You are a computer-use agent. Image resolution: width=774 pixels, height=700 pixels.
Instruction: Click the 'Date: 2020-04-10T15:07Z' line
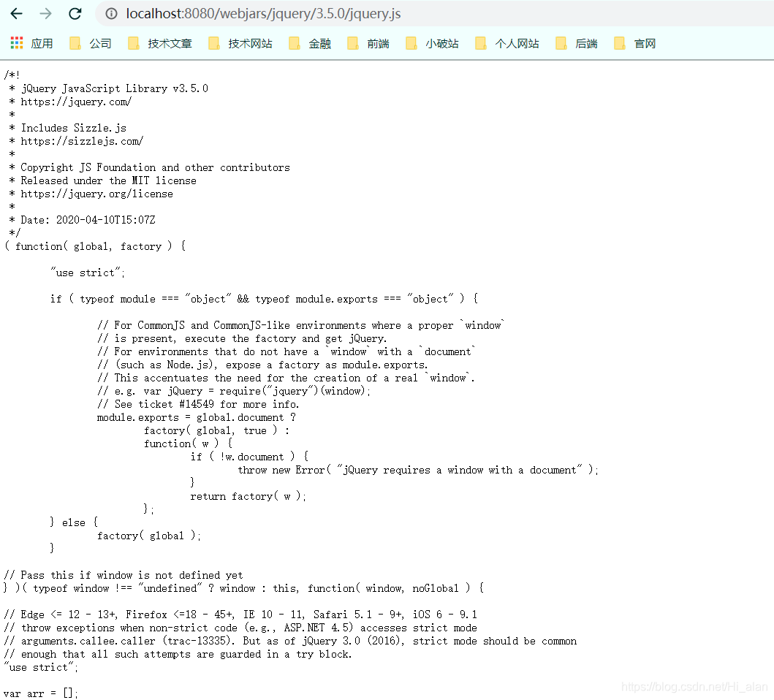88,220
